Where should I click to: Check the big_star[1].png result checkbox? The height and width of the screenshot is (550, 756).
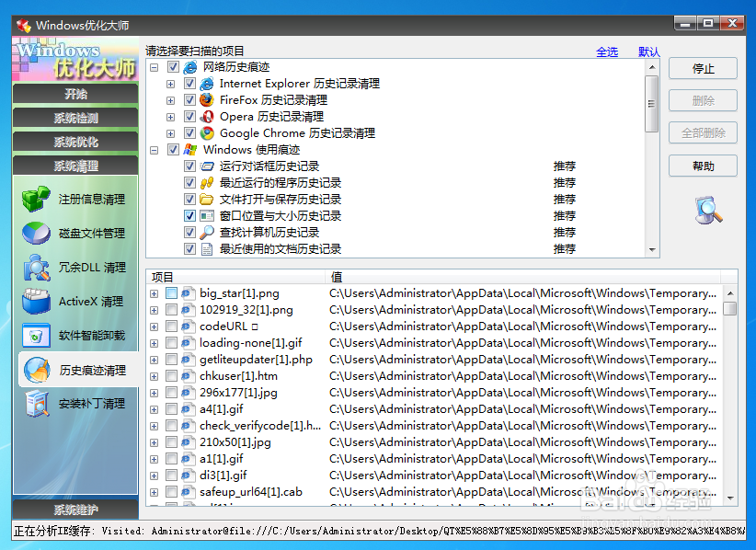[x=171, y=293]
